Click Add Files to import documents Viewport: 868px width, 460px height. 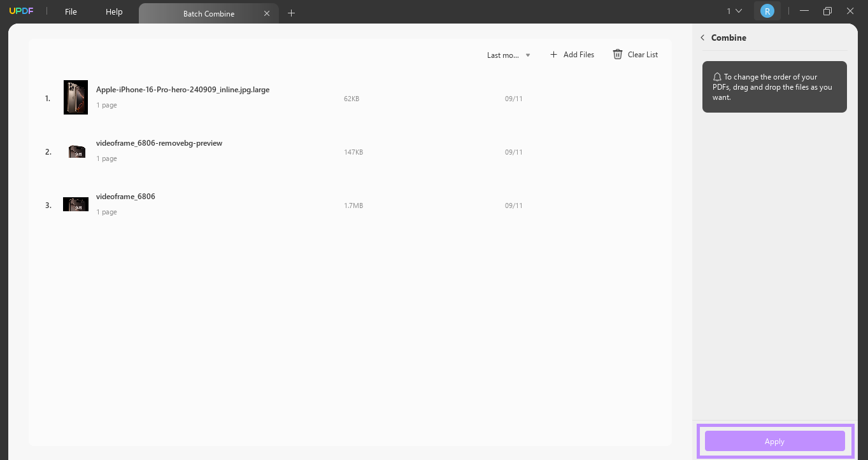(578, 55)
